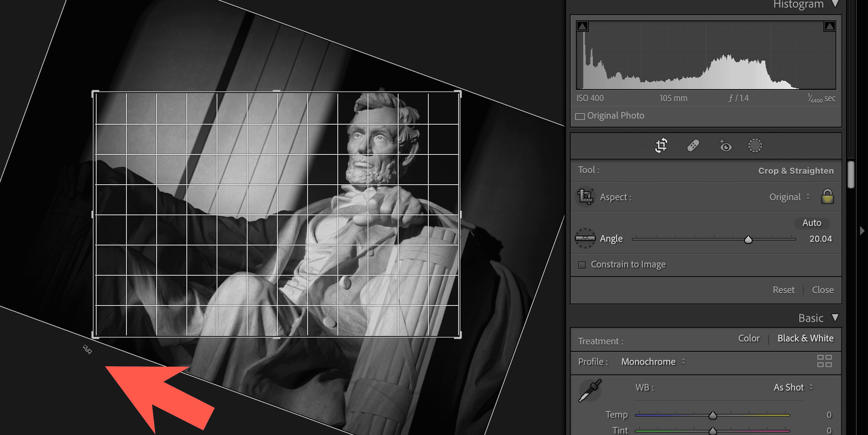The width and height of the screenshot is (868, 435).
Task: Open the WB As Shot dropdown
Action: (x=793, y=387)
